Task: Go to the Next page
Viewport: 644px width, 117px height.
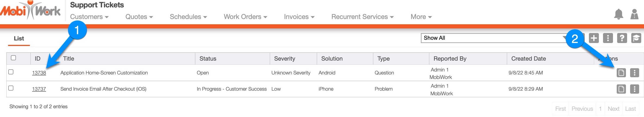Action: [x=613, y=109]
